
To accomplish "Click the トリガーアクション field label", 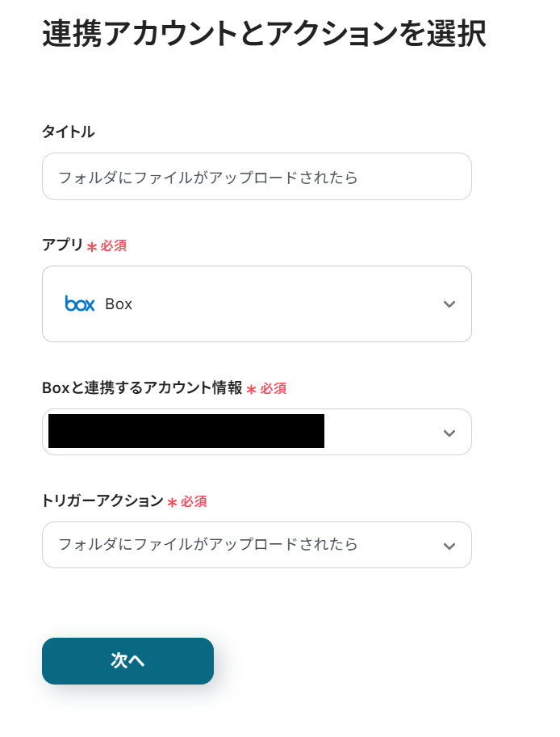I will click(102, 500).
